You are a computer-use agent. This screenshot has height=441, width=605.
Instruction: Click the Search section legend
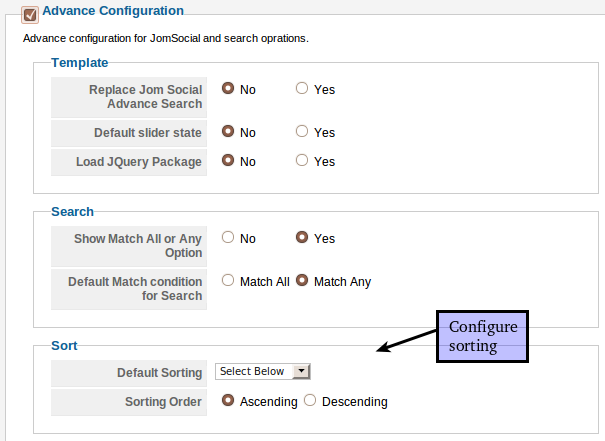tap(72, 212)
